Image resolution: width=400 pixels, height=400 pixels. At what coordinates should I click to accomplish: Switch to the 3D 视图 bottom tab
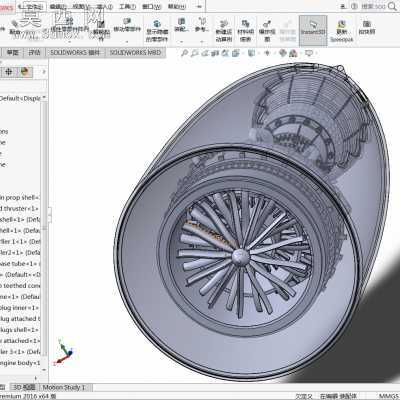(23, 387)
